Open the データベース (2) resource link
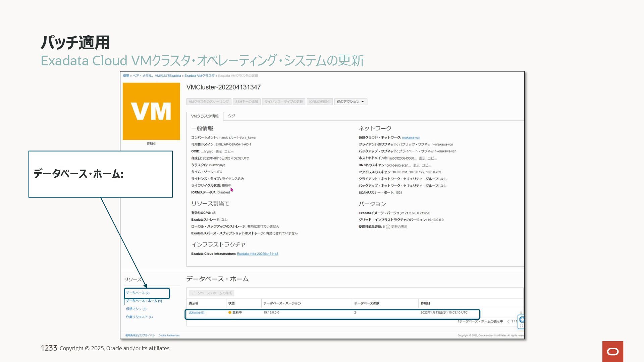The height and width of the screenshot is (362, 644). point(138,293)
